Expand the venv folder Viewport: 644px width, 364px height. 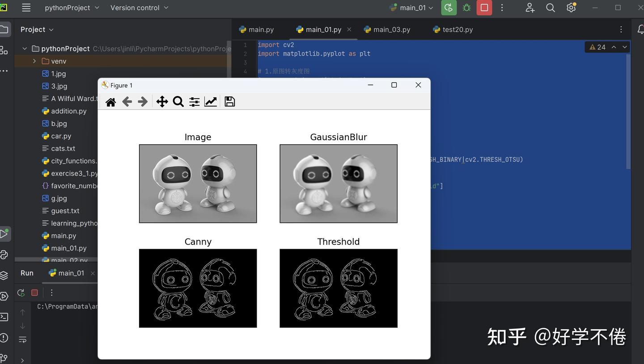tap(34, 61)
